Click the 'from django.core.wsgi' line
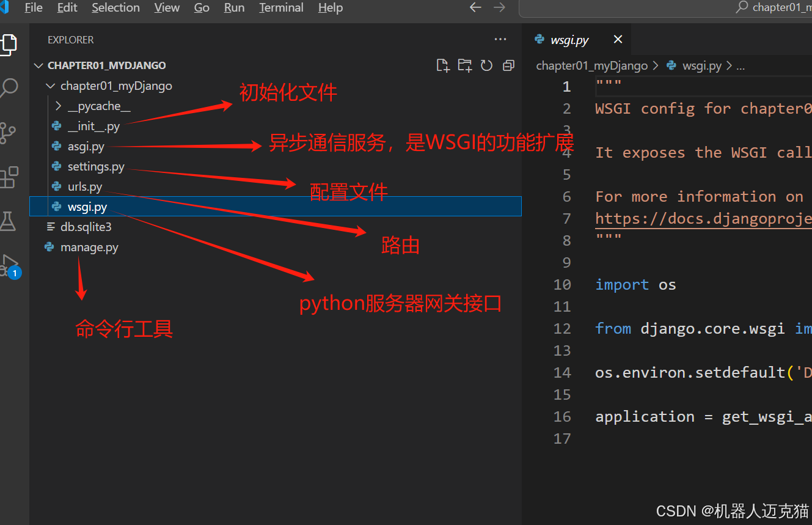Image resolution: width=812 pixels, height=525 pixels. (703, 329)
